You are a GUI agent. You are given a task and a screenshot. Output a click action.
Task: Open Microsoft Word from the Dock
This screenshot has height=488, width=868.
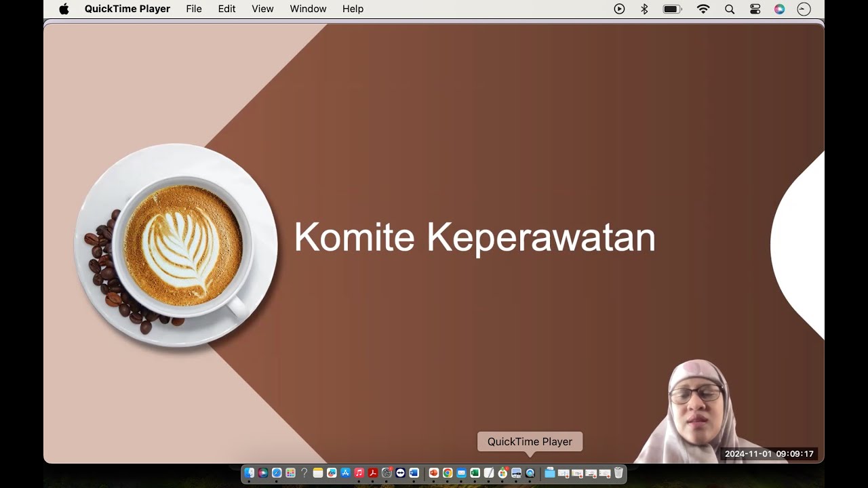pyautogui.click(x=414, y=473)
